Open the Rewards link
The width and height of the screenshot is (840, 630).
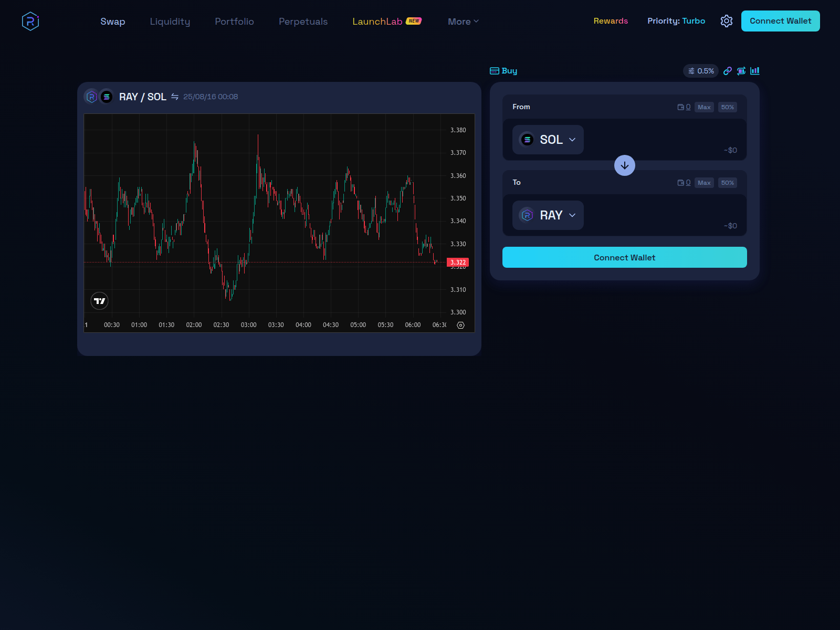611,21
